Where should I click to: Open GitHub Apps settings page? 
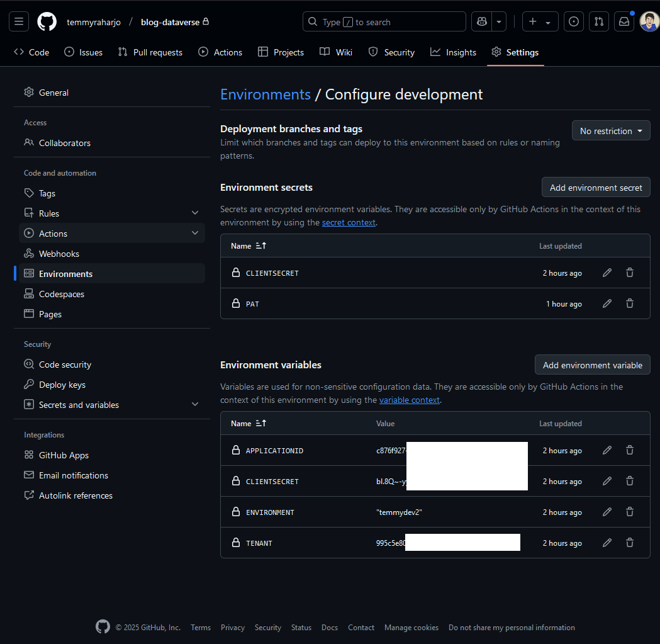point(112,455)
